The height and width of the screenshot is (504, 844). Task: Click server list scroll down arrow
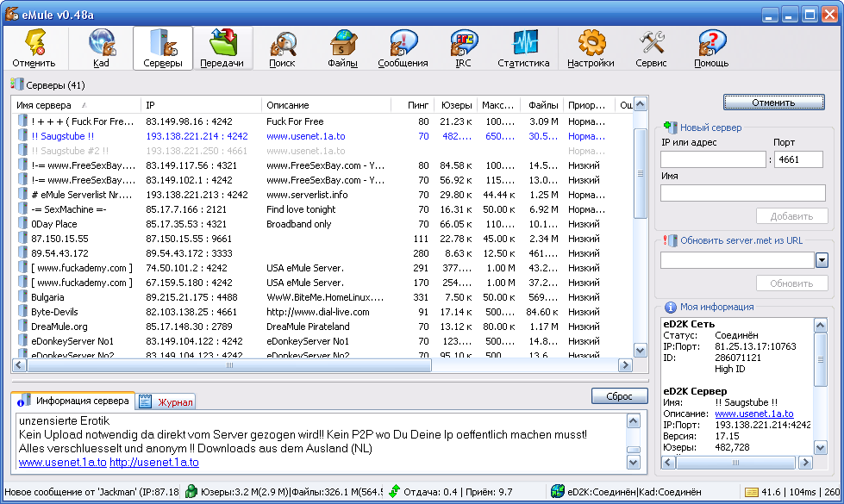(x=640, y=350)
